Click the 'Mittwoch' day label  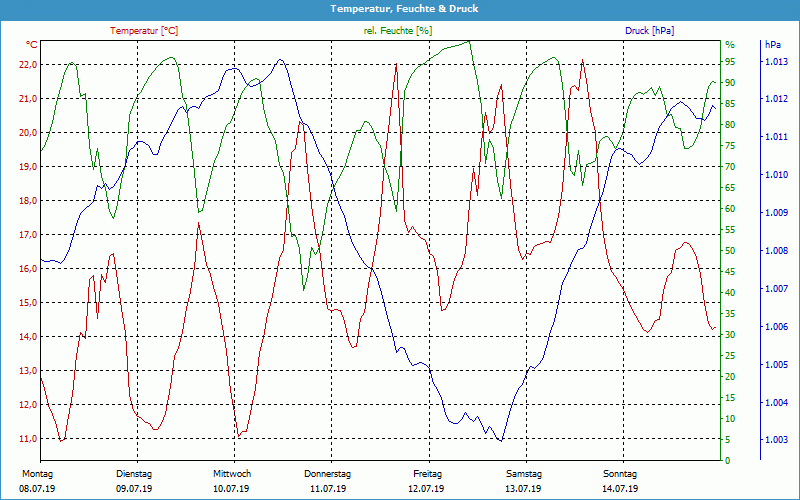click(232, 474)
